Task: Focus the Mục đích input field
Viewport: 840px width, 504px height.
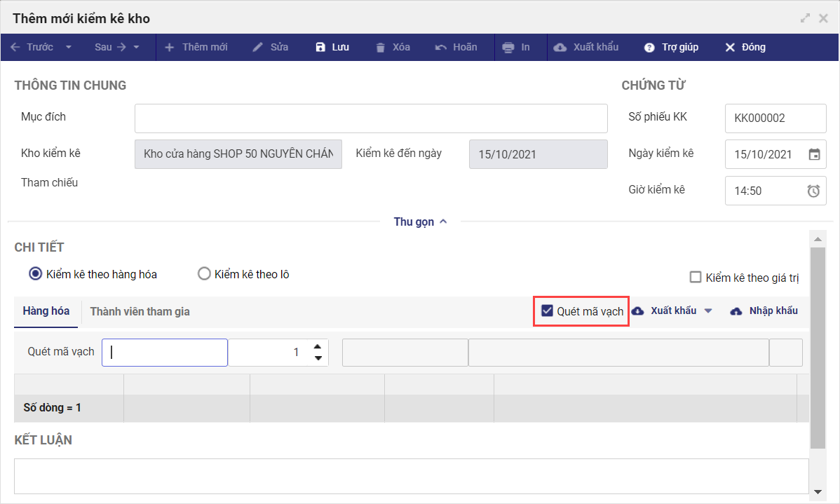Action: pyautogui.click(x=371, y=118)
